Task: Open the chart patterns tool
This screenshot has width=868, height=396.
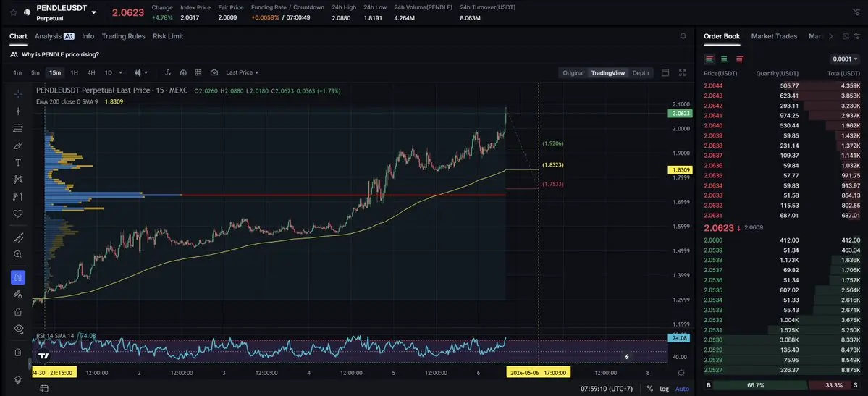Action: pos(17,180)
